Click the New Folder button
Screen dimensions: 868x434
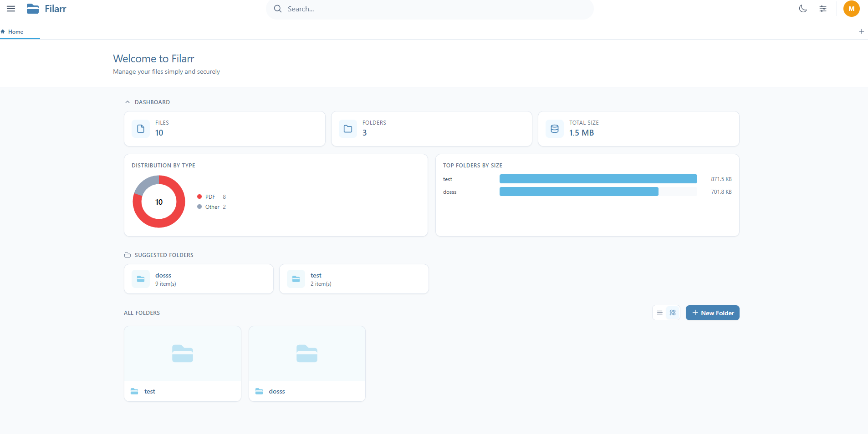(712, 313)
